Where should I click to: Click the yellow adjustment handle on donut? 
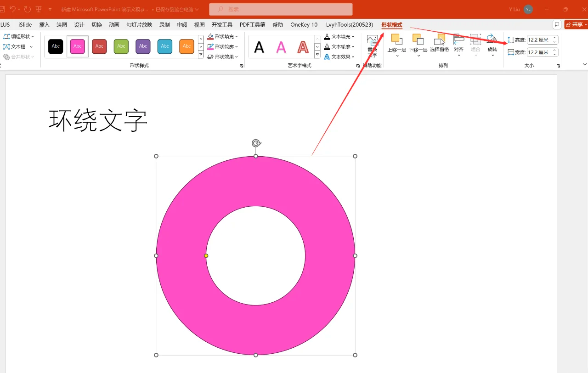pos(206,255)
